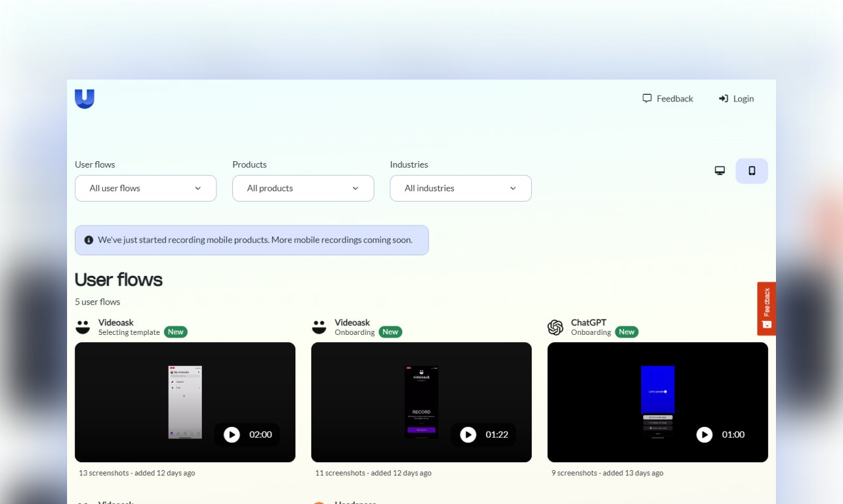Open the All user flows dropdown
843x504 pixels.
145,188
